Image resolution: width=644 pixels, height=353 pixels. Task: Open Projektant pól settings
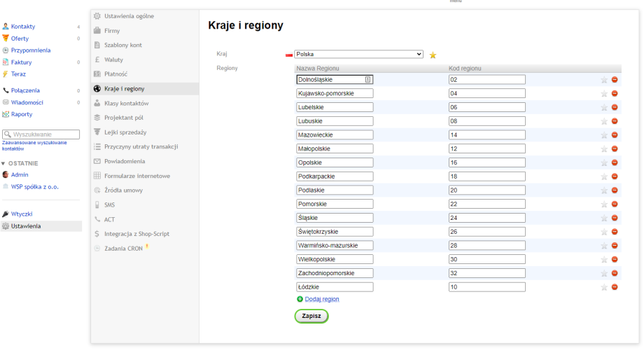pyautogui.click(x=123, y=118)
